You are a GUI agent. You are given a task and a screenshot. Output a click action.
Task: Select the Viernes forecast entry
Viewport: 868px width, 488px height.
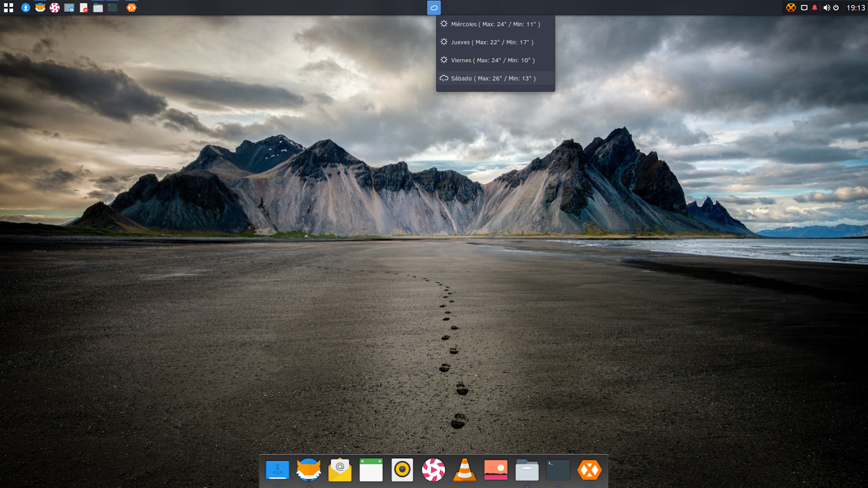click(495, 60)
